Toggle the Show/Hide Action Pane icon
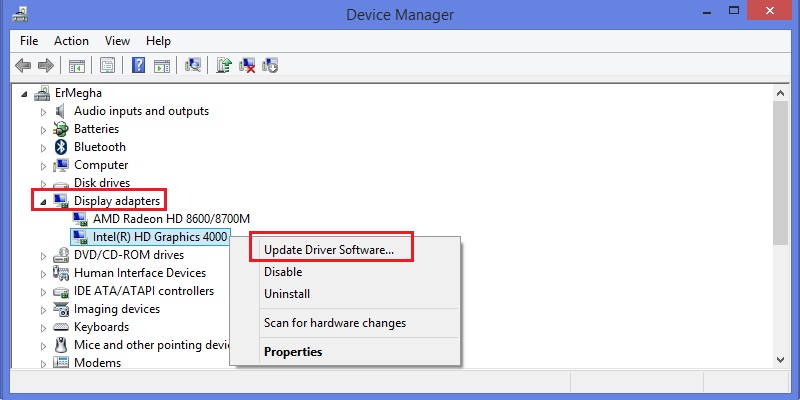The width and height of the screenshot is (800, 400). [x=162, y=66]
